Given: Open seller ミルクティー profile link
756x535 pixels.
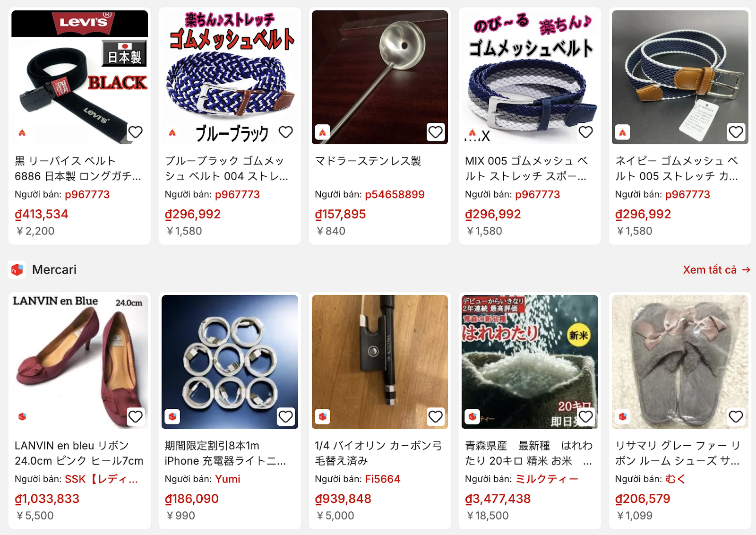Looking at the screenshot, I should point(547,479).
